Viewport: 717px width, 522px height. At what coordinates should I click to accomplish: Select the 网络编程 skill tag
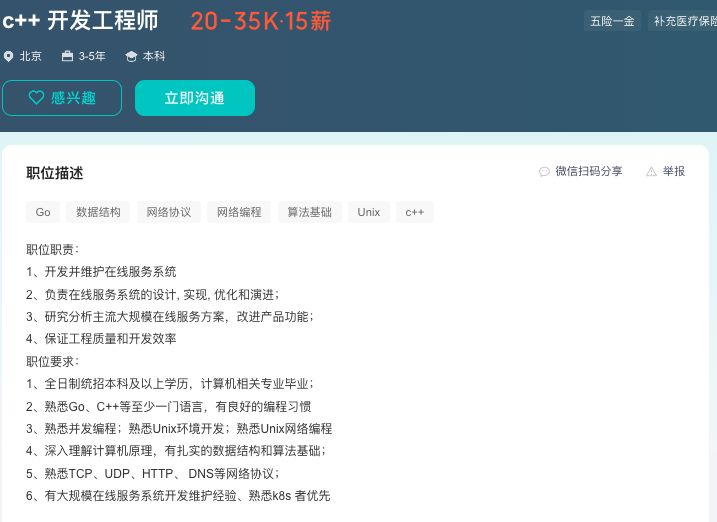pyautogui.click(x=239, y=212)
